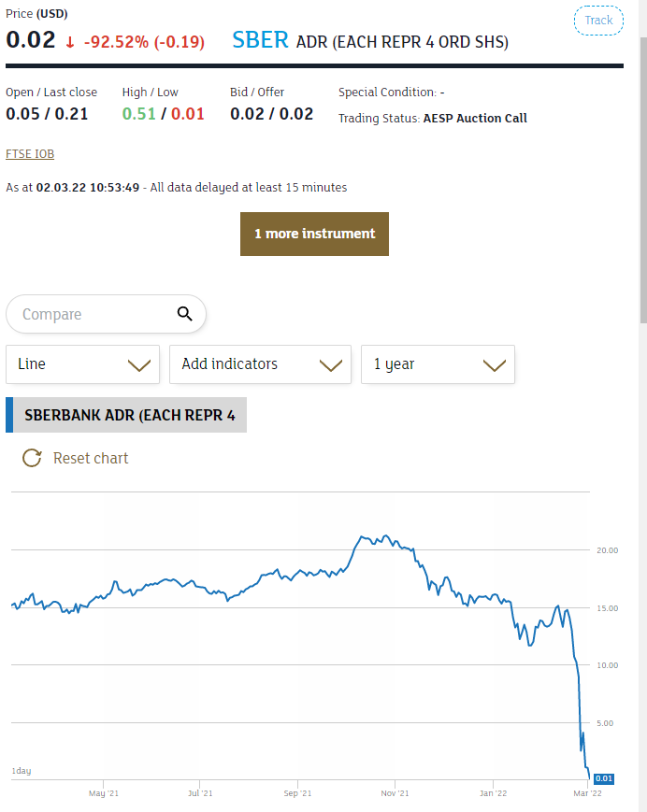Click the Jan '22 axis label
Screen dimensions: 647x812
pyautogui.click(x=493, y=792)
